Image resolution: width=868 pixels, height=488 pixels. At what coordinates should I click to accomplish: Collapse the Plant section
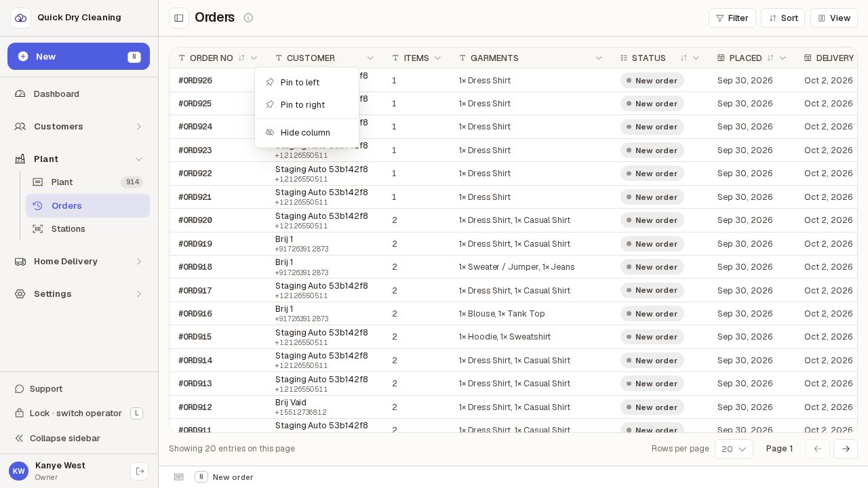[x=79, y=159]
